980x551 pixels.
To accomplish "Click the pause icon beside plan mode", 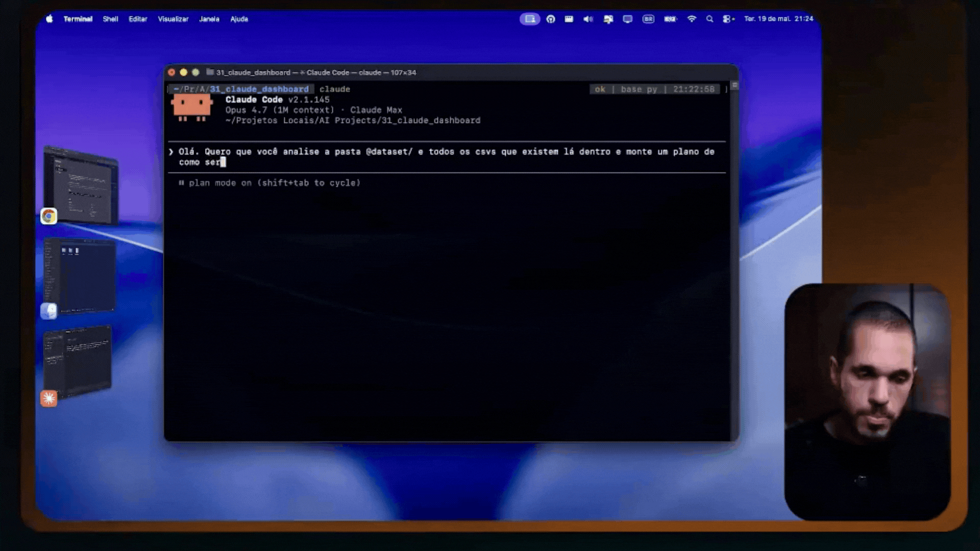I will coord(181,183).
